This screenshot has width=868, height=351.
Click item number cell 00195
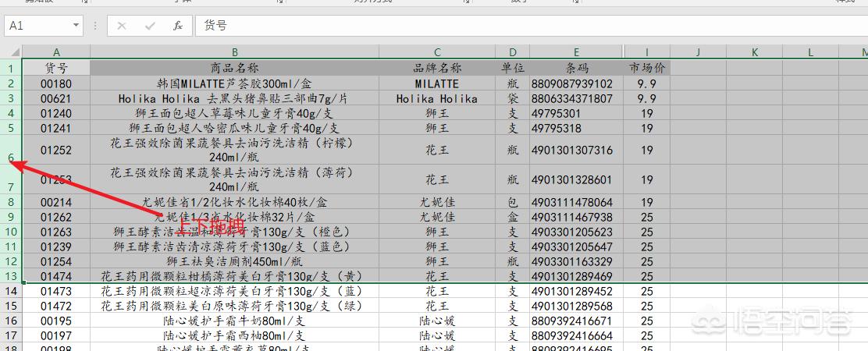(x=56, y=321)
